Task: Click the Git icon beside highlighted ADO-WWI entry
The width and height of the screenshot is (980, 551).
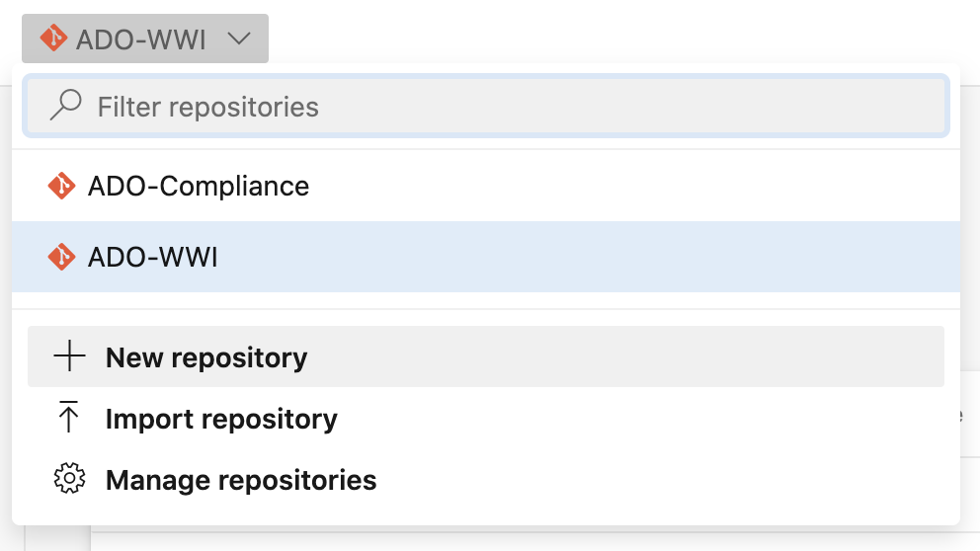Action: [x=61, y=257]
